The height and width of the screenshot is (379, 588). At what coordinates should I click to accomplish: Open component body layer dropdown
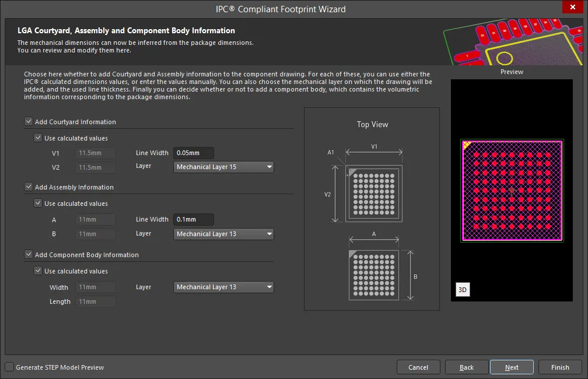[223, 287]
